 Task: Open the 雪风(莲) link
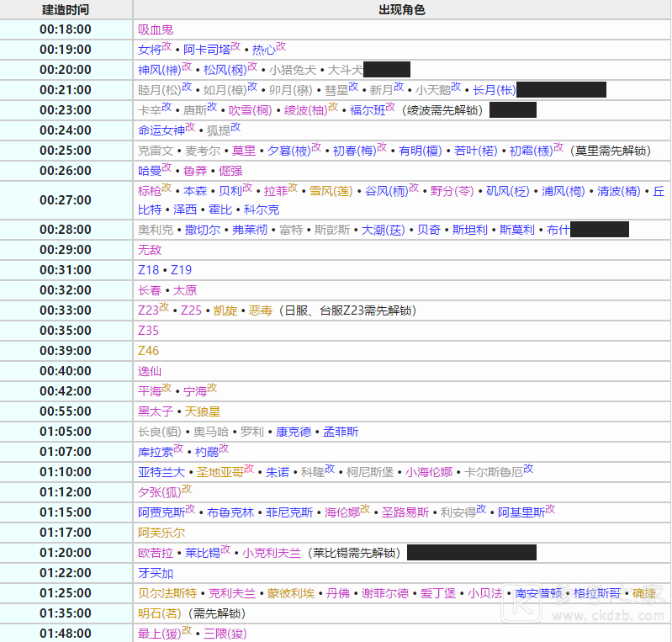331,191
